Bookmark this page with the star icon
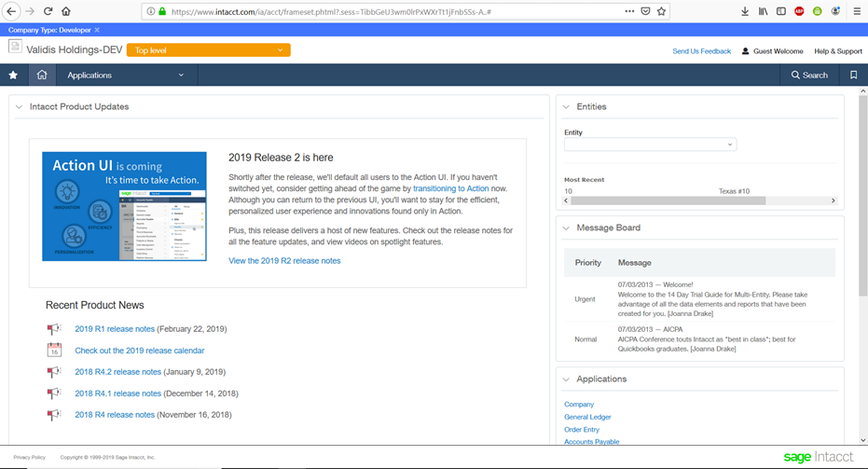868x469 pixels. [x=661, y=11]
